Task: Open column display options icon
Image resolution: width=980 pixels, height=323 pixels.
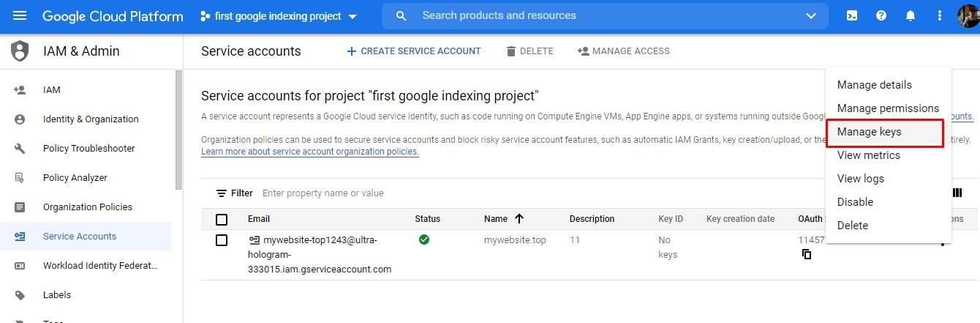Action: click(957, 193)
